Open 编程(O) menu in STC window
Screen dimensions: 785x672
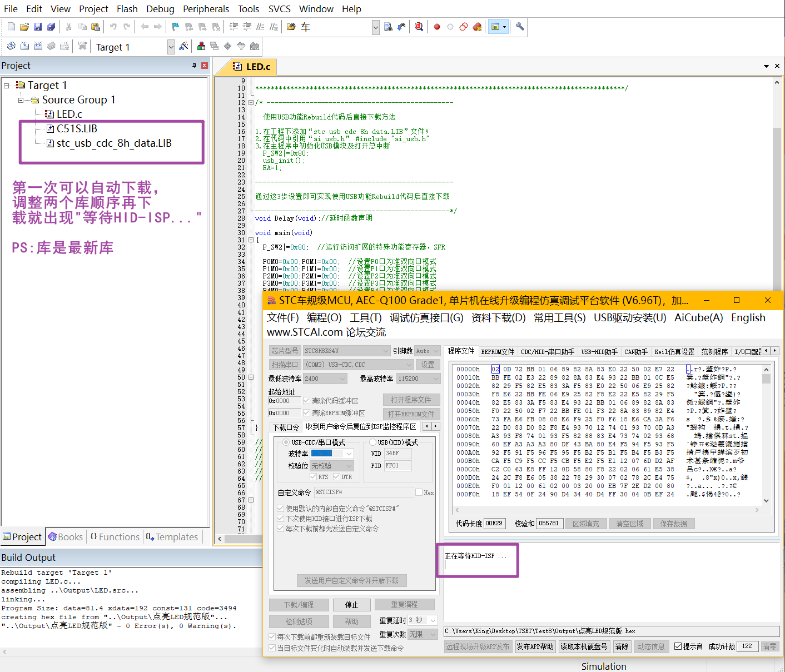point(324,317)
